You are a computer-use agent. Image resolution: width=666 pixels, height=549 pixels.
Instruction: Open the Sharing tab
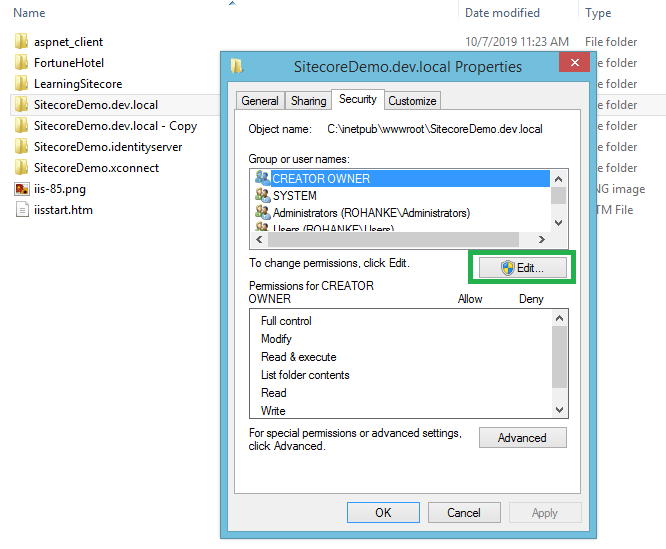click(x=308, y=101)
